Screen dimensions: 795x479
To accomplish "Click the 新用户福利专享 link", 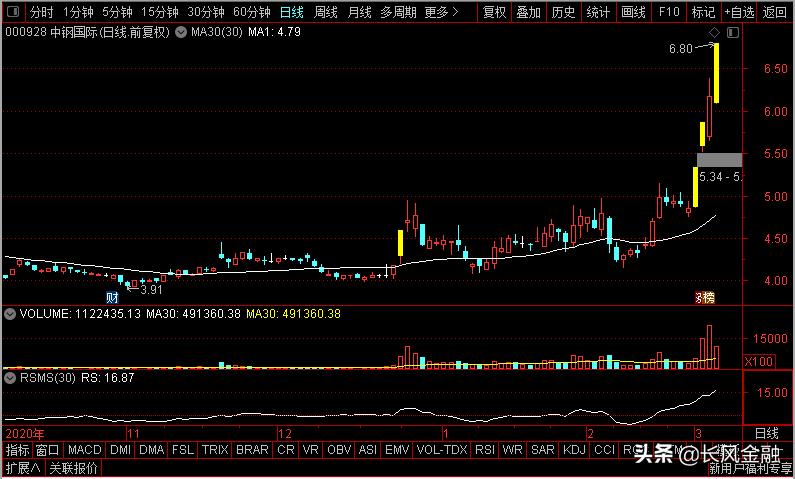I will coord(751,469).
